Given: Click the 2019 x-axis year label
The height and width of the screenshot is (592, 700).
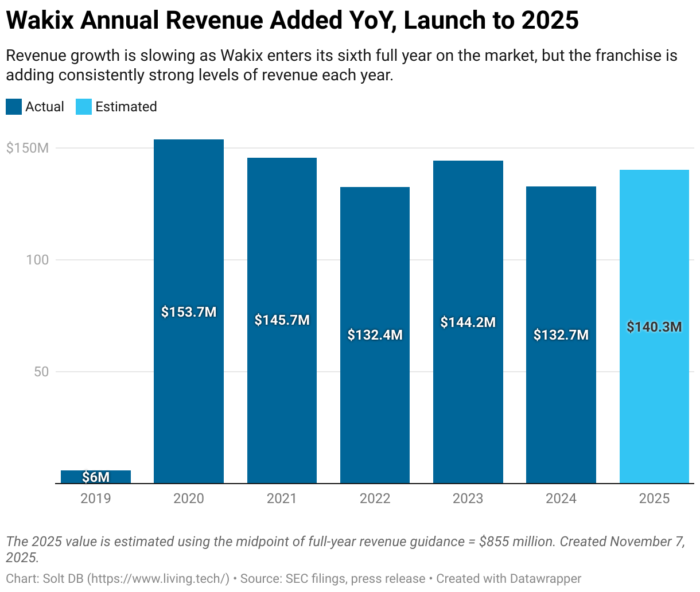Looking at the screenshot, I should click(x=96, y=498).
